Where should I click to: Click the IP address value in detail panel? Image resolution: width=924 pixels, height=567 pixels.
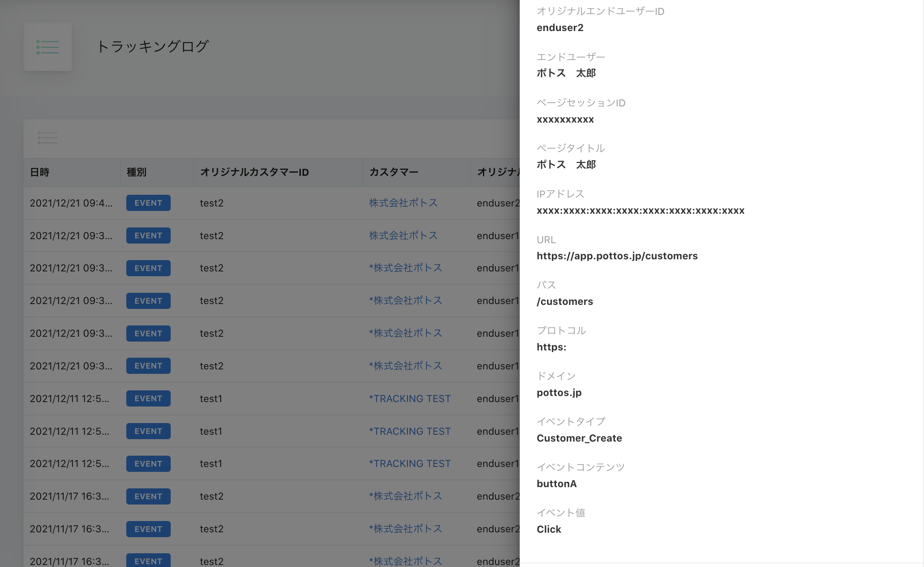(x=640, y=211)
